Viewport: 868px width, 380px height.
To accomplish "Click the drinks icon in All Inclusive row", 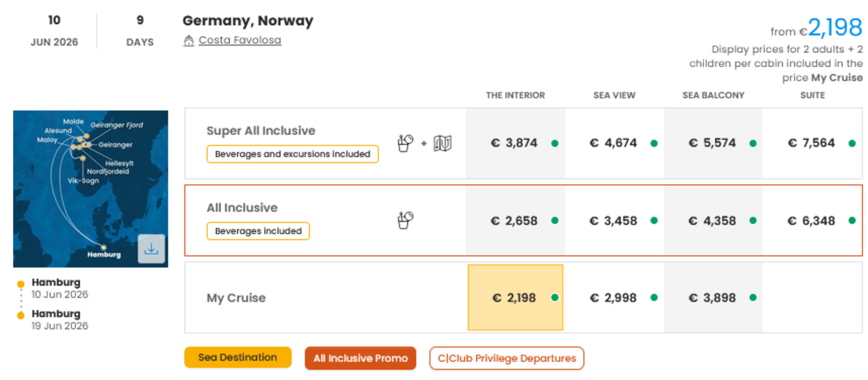I will [x=405, y=220].
